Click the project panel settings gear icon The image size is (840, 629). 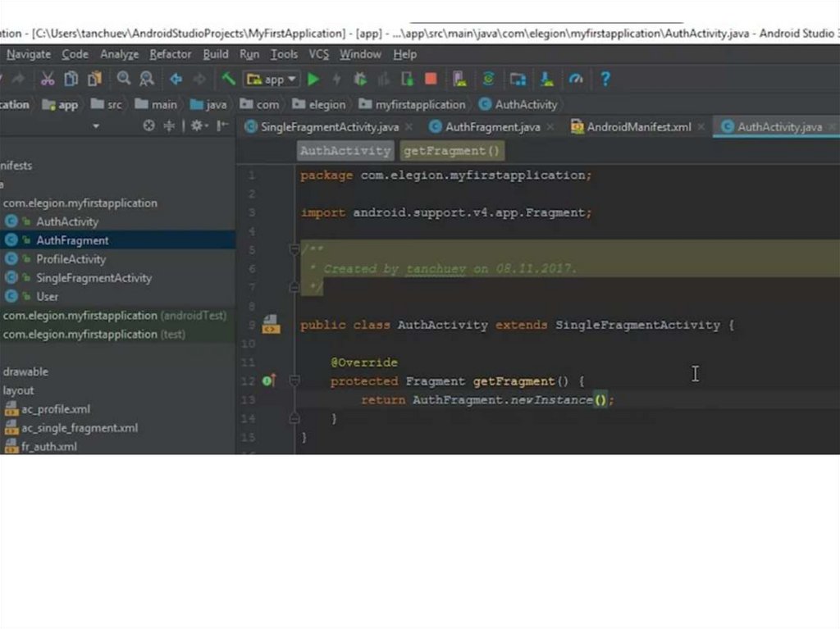tap(197, 126)
